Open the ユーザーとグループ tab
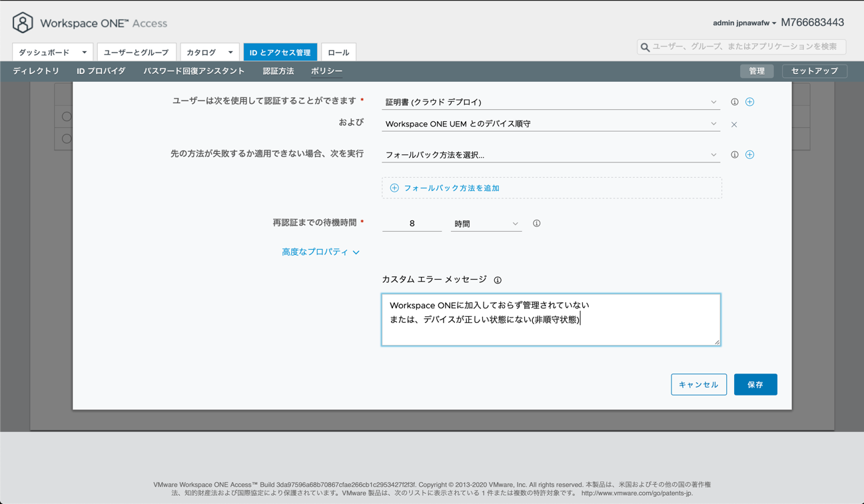This screenshot has width=864, height=504. 137,53
